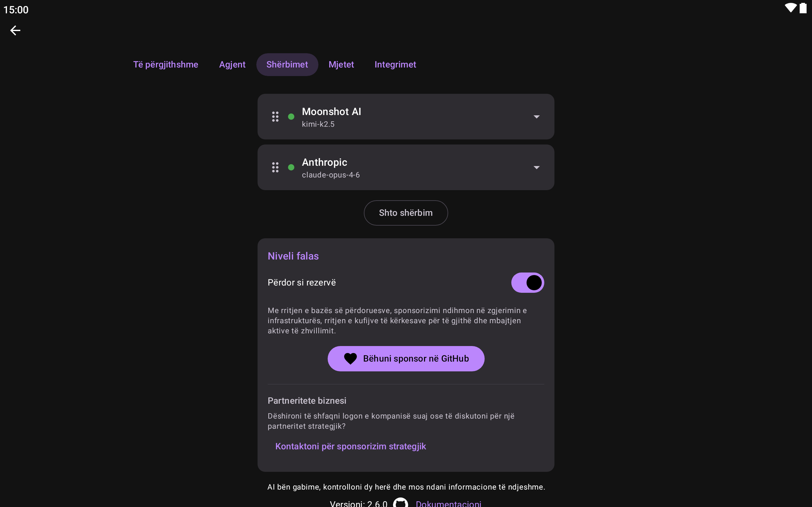
Task: Click Kontaktoni për sponsorizim strategjik link
Action: (350, 446)
